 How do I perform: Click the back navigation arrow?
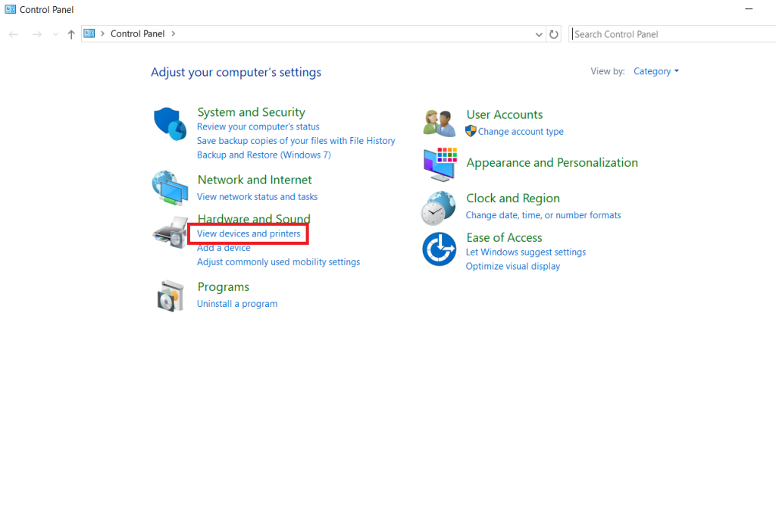tap(14, 34)
